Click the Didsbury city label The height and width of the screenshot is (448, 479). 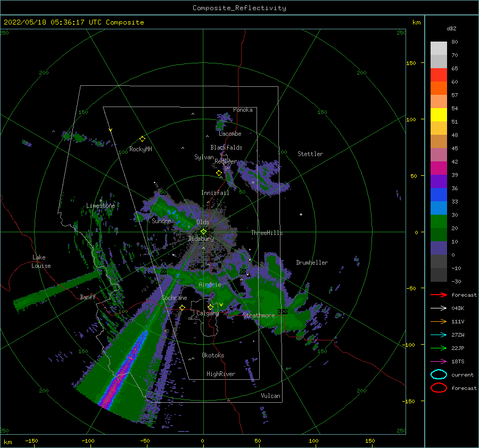pos(201,238)
